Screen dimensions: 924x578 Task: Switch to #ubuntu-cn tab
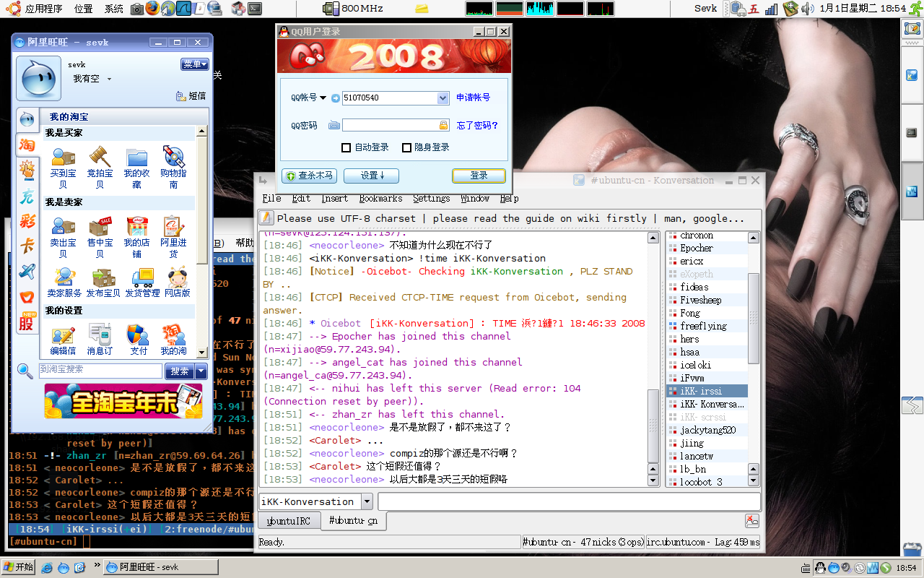[353, 520]
